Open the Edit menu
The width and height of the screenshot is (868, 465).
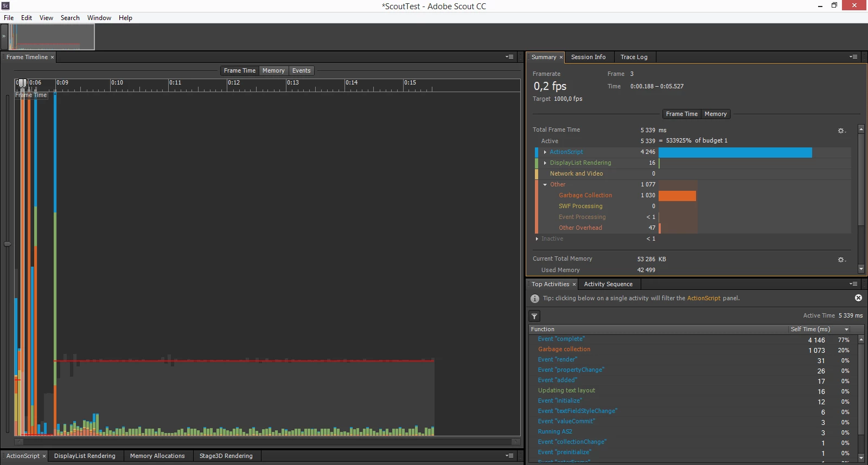(x=27, y=18)
